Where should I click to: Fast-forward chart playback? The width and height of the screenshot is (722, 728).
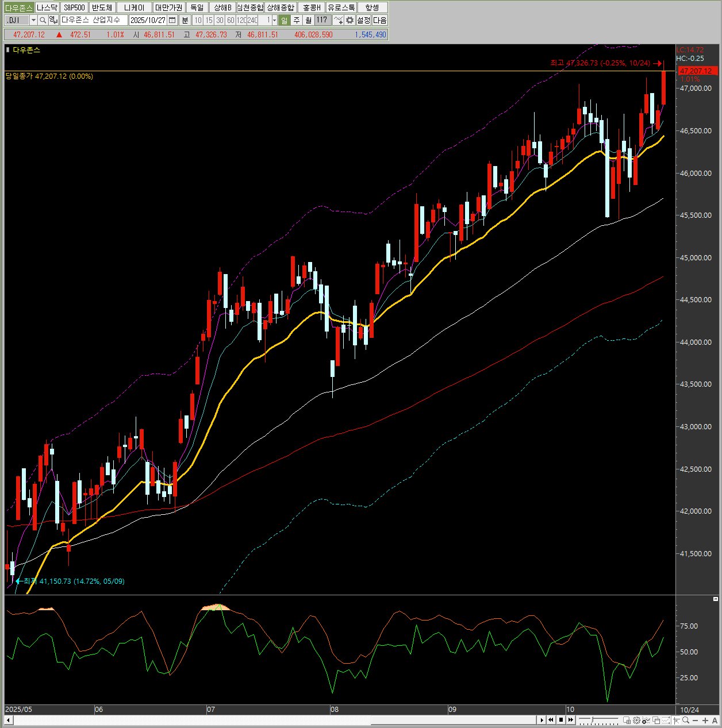[x=571, y=720]
